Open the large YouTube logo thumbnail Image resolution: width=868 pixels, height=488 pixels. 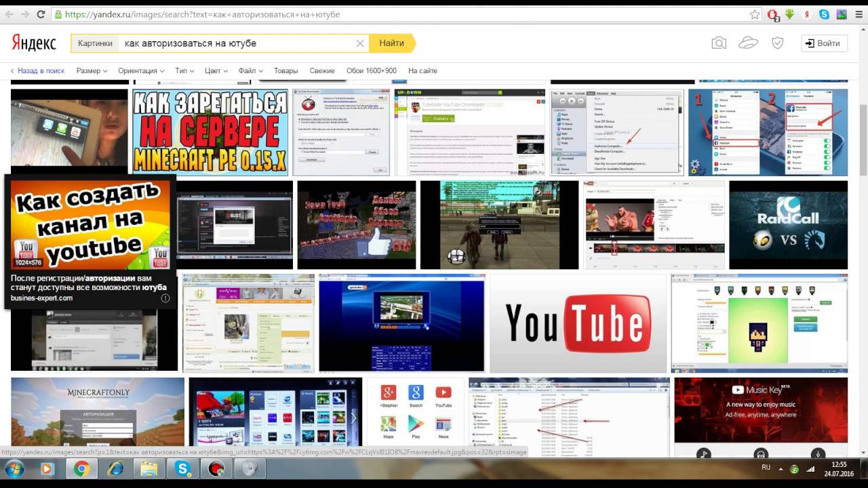point(578,323)
